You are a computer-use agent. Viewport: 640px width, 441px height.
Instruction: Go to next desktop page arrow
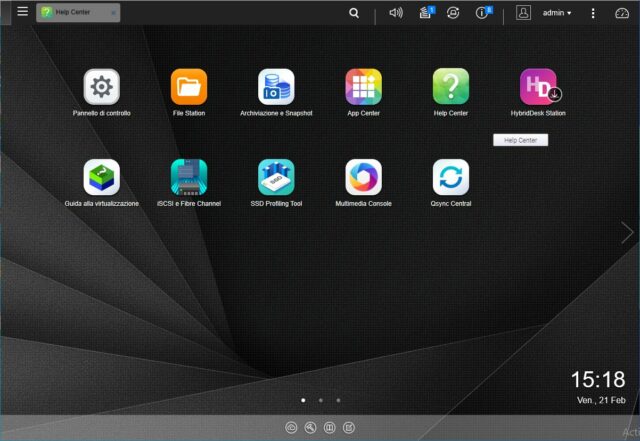tap(627, 232)
